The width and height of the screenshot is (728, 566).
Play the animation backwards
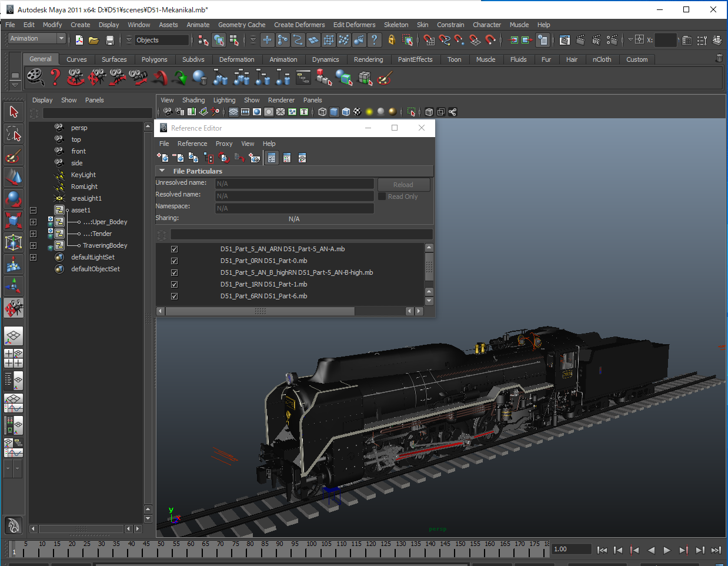click(651, 550)
